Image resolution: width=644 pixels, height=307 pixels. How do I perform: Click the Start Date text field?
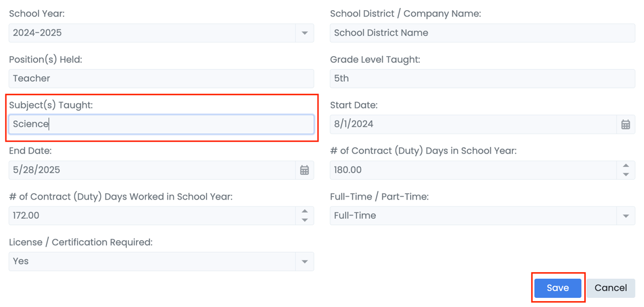coord(472,125)
